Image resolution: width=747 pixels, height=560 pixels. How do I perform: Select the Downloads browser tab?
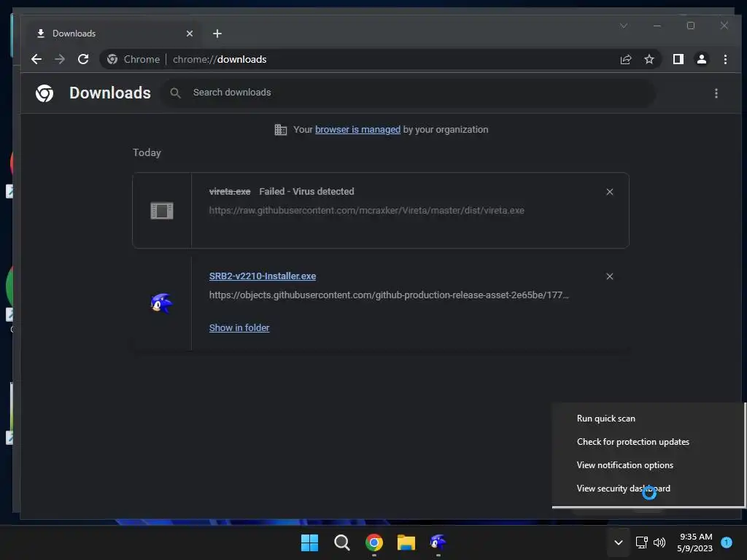click(x=115, y=34)
